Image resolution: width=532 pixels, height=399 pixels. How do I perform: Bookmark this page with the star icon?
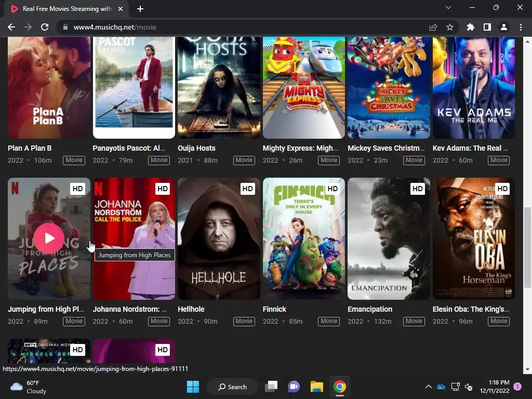click(x=450, y=27)
